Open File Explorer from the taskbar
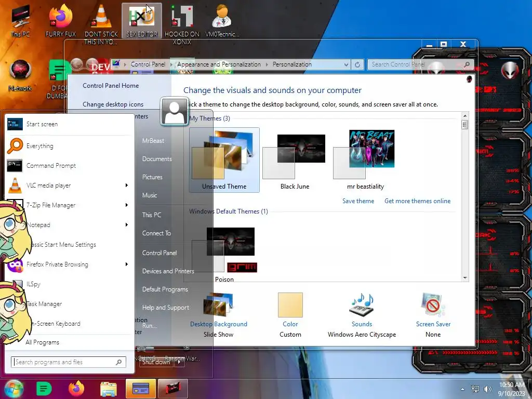Image resolution: width=532 pixels, height=399 pixels. tap(108, 389)
